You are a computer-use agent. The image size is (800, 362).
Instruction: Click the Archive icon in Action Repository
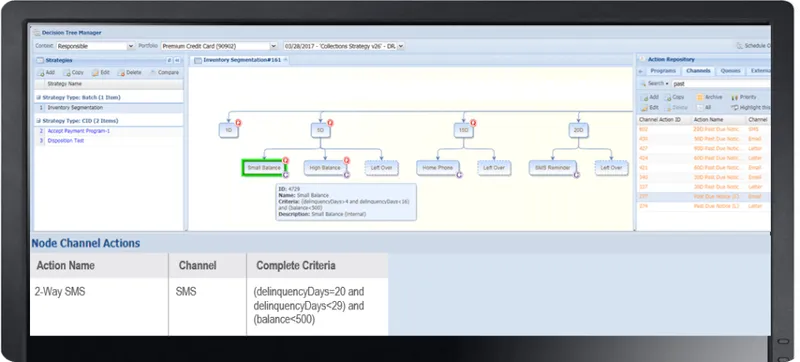[700, 97]
